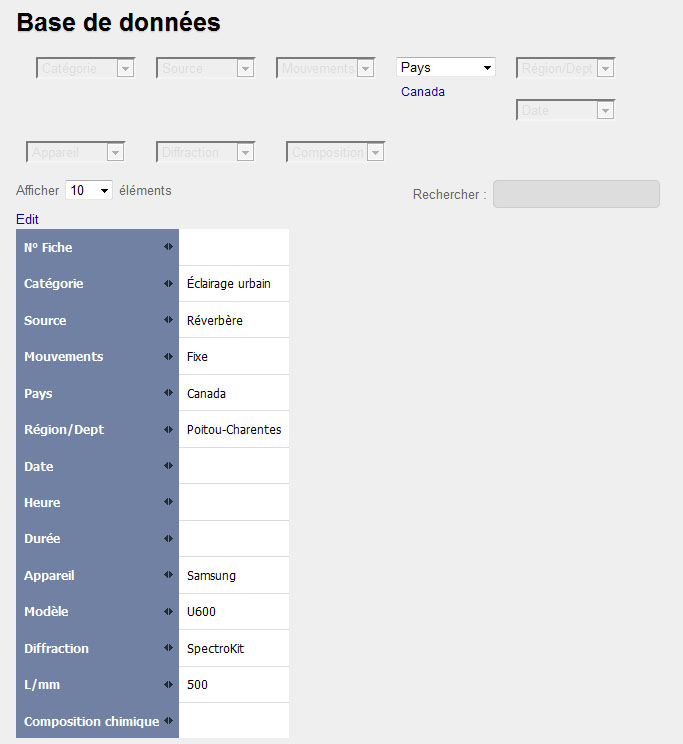Image resolution: width=683 pixels, height=744 pixels.
Task: Open the Pays filter dropdown
Action: click(446, 68)
